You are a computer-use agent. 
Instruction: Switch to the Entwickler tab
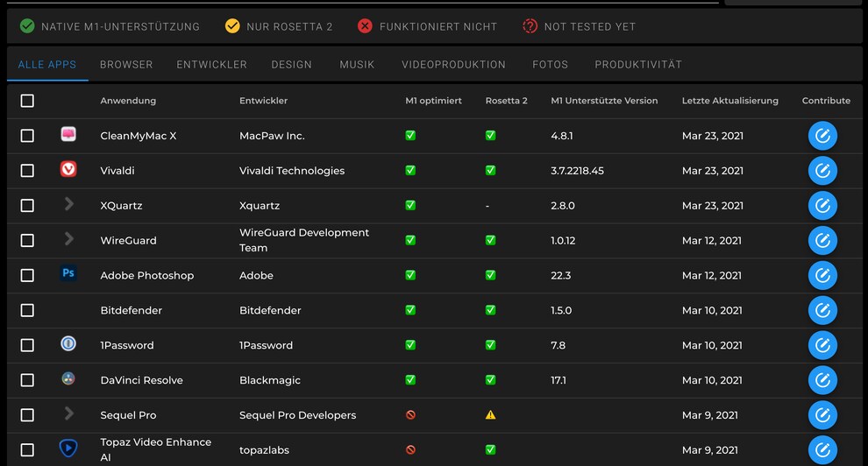coord(212,65)
